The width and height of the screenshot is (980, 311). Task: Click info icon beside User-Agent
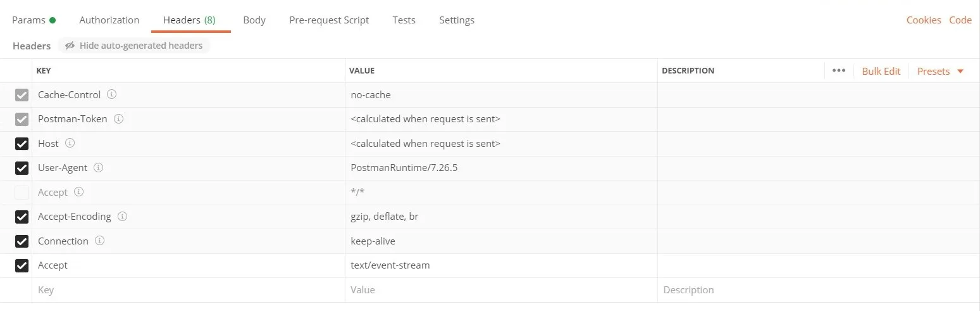pos(99,168)
